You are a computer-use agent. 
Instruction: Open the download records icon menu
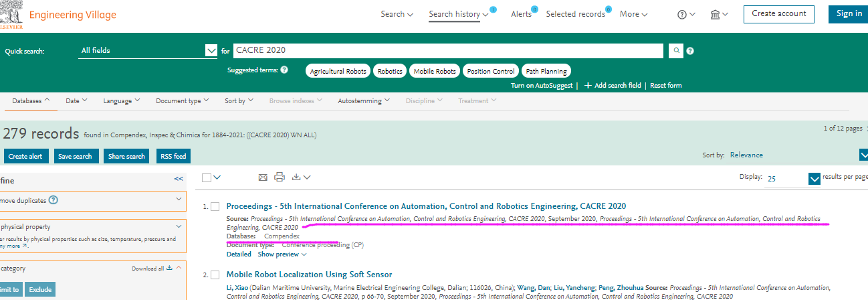click(301, 177)
